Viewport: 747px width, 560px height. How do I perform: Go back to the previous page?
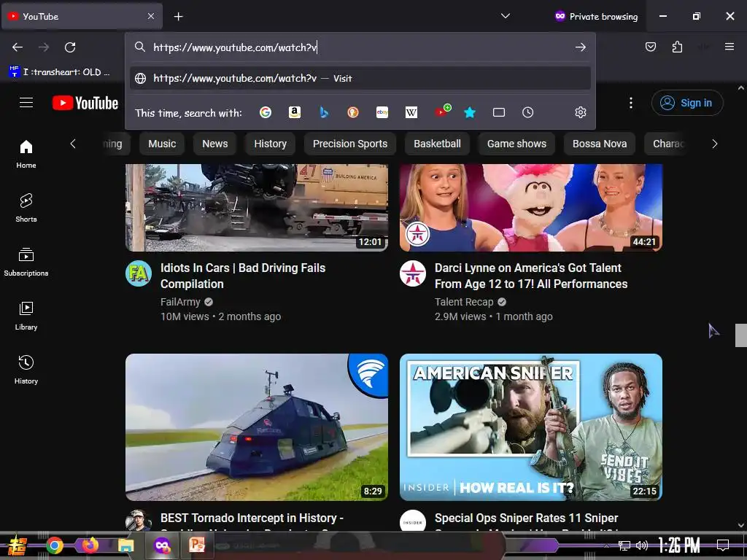point(18,47)
